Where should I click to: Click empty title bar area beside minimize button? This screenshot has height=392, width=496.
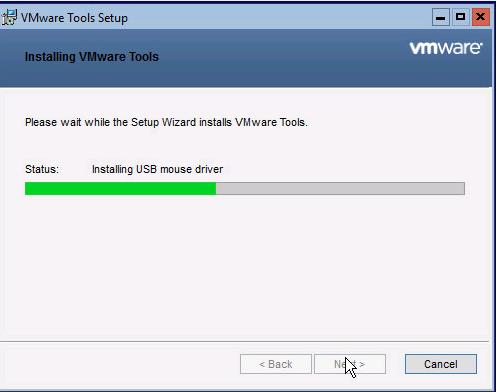pos(280,17)
